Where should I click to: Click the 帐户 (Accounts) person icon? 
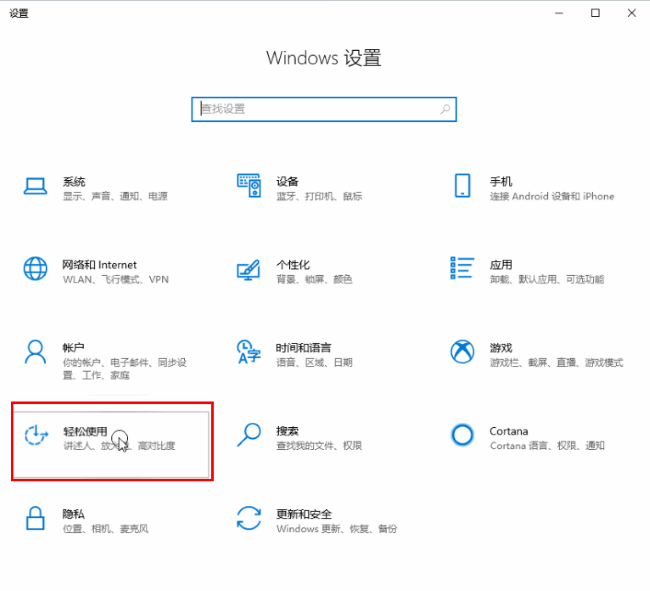[x=36, y=352]
